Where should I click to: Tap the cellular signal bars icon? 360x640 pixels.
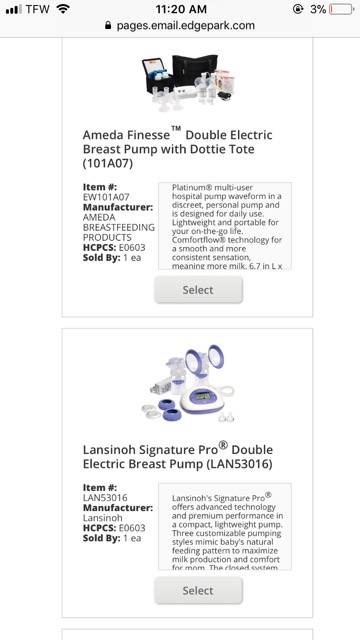point(14,9)
